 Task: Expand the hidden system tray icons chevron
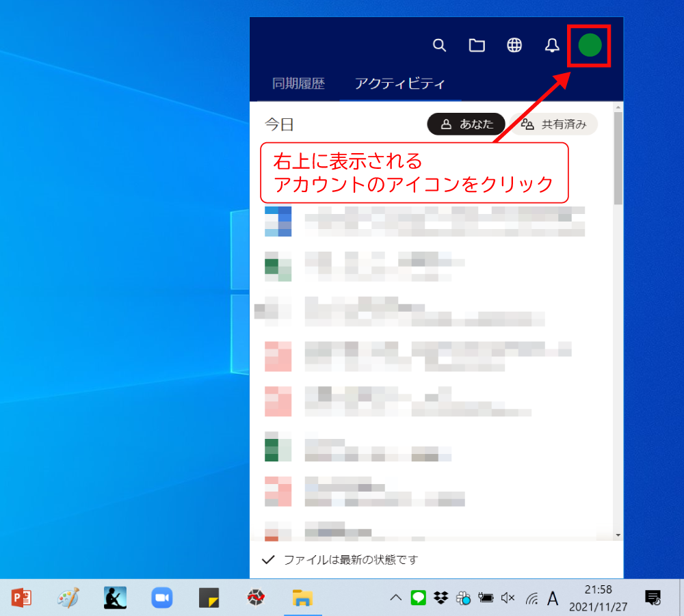click(x=395, y=598)
